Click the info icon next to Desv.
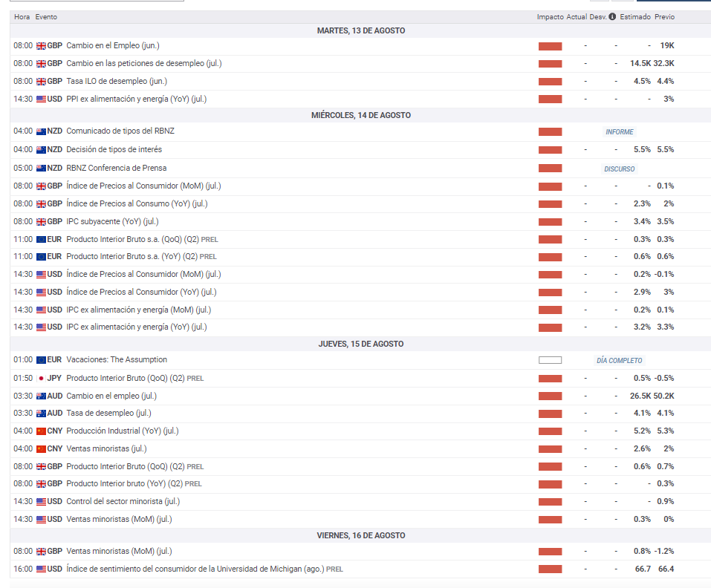The image size is (711, 588). [612, 16]
